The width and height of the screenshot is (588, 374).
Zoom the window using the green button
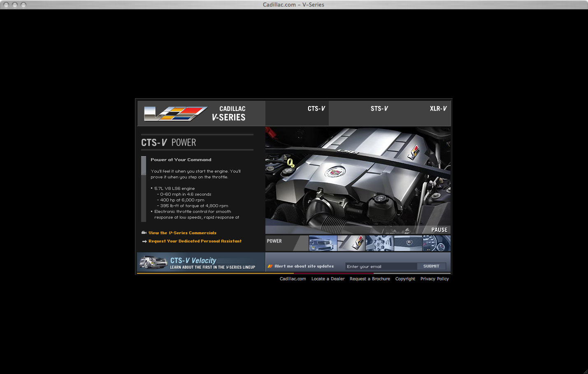pyautogui.click(x=23, y=5)
